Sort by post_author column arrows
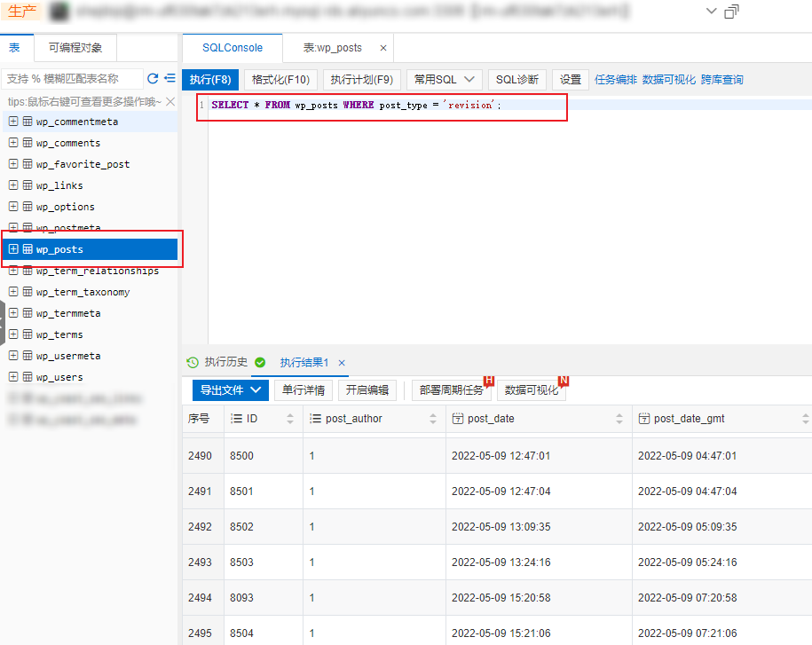The height and width of the screenshot is (645, 812). [433, 419]
